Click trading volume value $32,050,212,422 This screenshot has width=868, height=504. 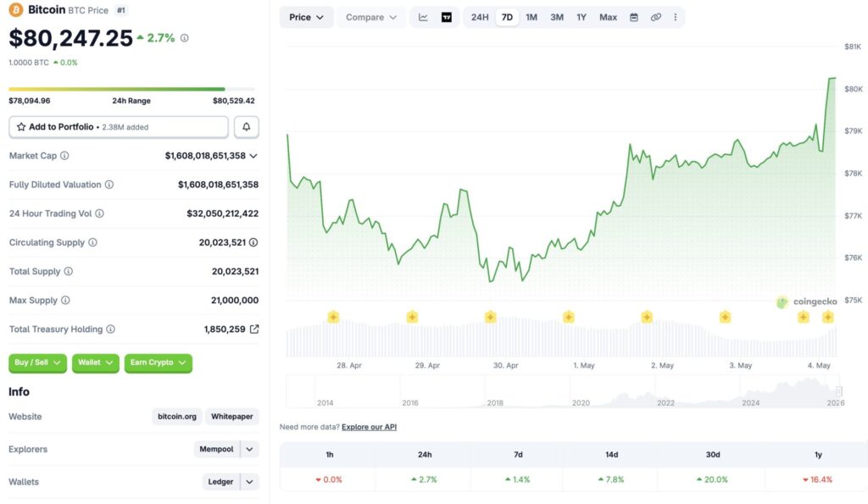point(223,213)
